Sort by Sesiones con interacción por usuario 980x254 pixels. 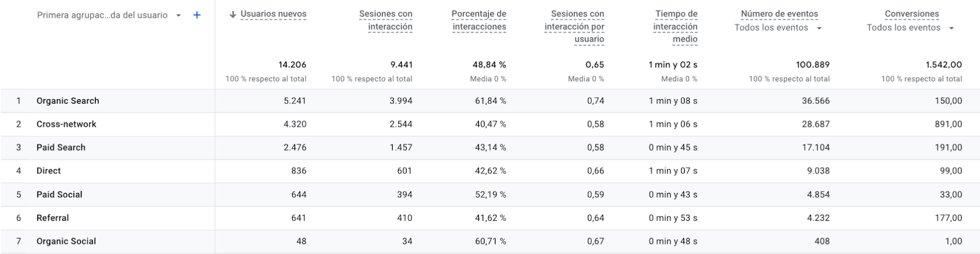coord(575,26)
